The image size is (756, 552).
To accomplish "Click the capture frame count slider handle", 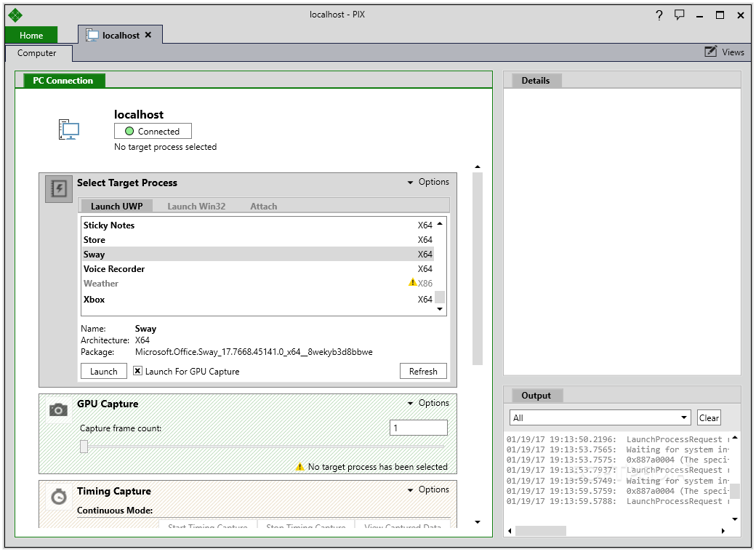I will coord(84,447).
